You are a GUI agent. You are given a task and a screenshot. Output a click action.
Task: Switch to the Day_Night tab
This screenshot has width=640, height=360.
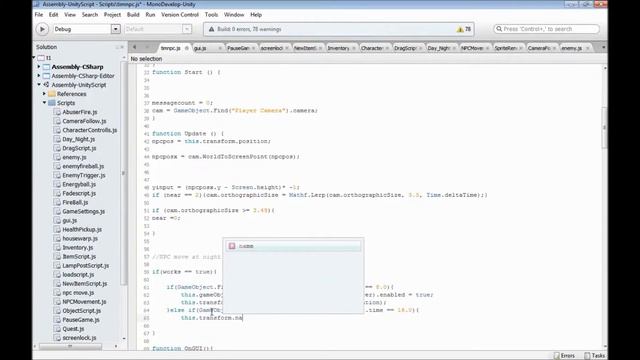pos(438,48)
